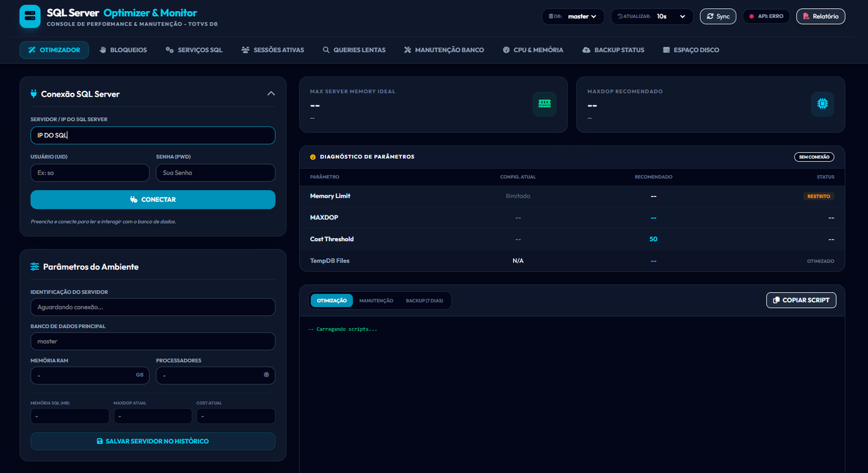This screenshot has width=868, height=473.
Task: Focus the Banco de Dados Principal field
Action: [x=153, y=341]
